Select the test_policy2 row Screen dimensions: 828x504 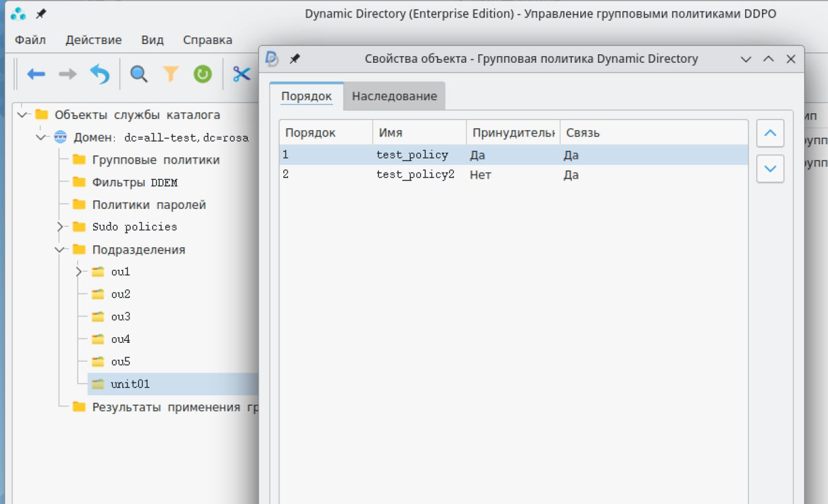pyautogui.click(x=415, y=175)
